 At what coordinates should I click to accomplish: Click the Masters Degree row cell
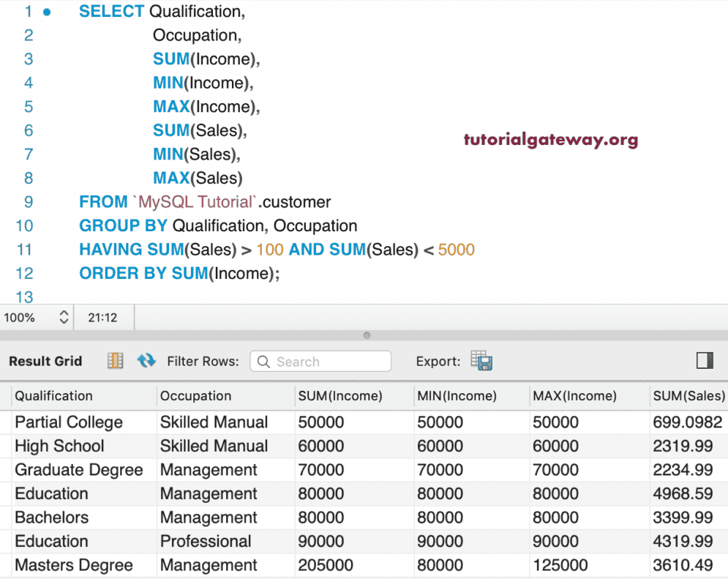74,565
